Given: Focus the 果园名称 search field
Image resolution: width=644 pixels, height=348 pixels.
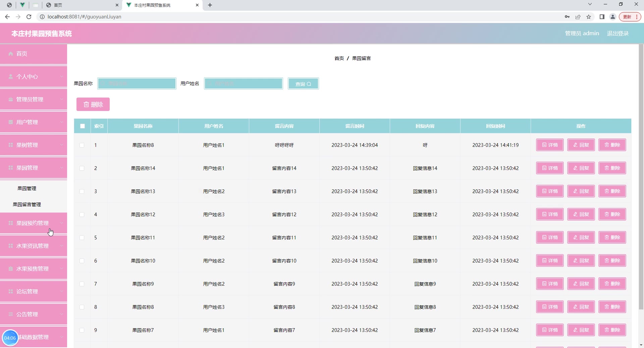Looking at the screenshot, I should pos(137,83).
